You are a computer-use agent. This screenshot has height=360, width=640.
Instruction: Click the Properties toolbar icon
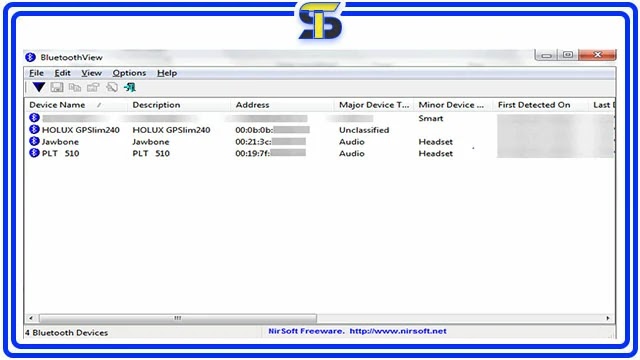click(93, 87)
